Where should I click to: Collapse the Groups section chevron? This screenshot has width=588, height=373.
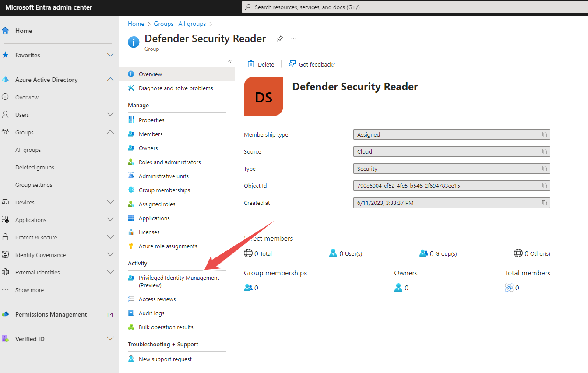110,132
